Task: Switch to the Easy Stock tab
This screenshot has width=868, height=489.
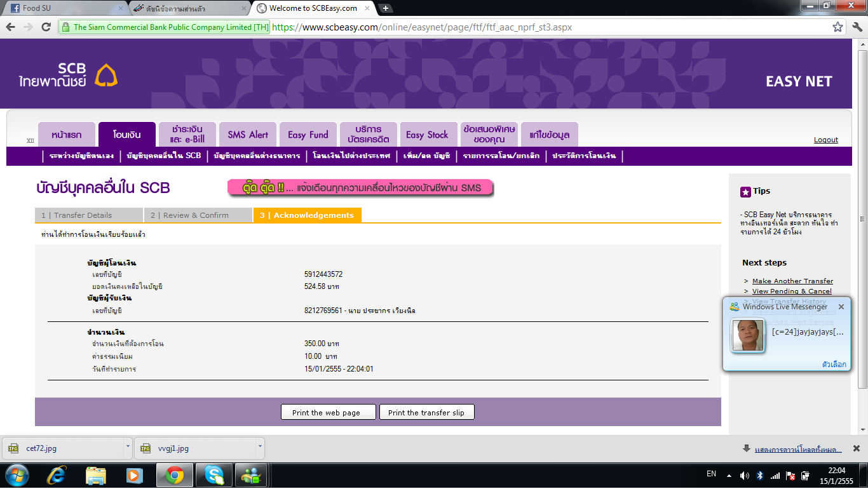Action: 428,135
